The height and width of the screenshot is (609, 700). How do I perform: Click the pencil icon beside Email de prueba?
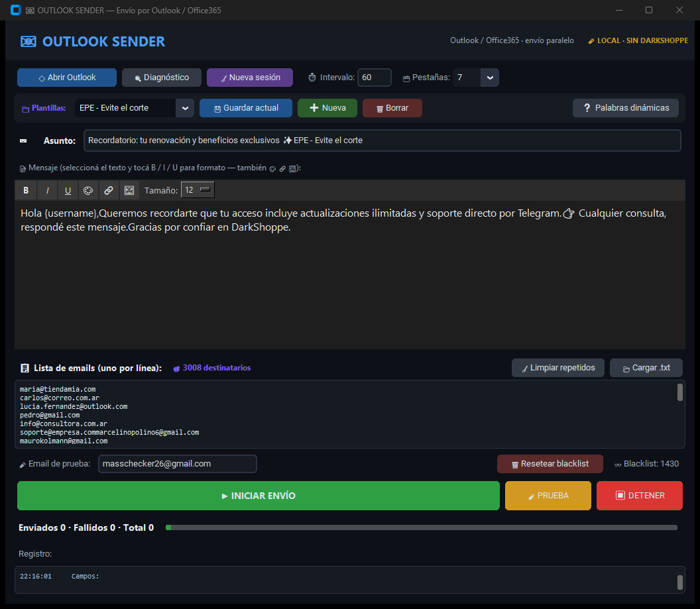[x=23, y=465]
